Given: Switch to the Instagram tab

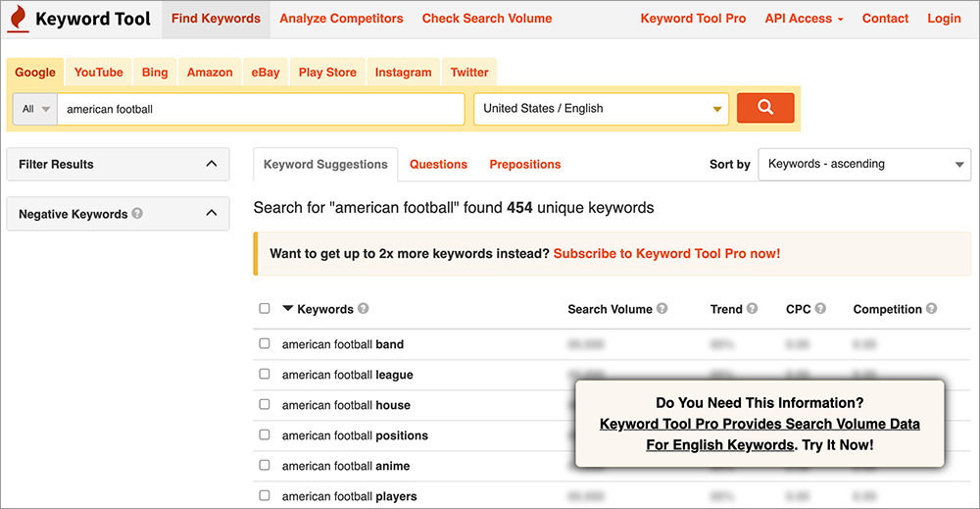Looking at the screenshot, I should (403, 73).
